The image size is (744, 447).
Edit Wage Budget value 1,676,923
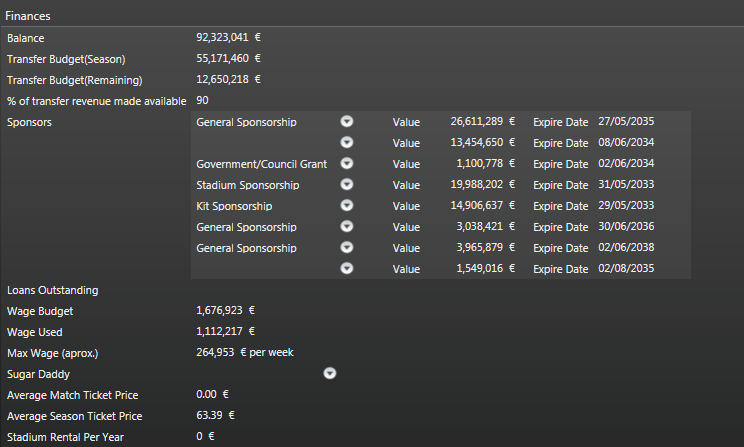(219, 310)
